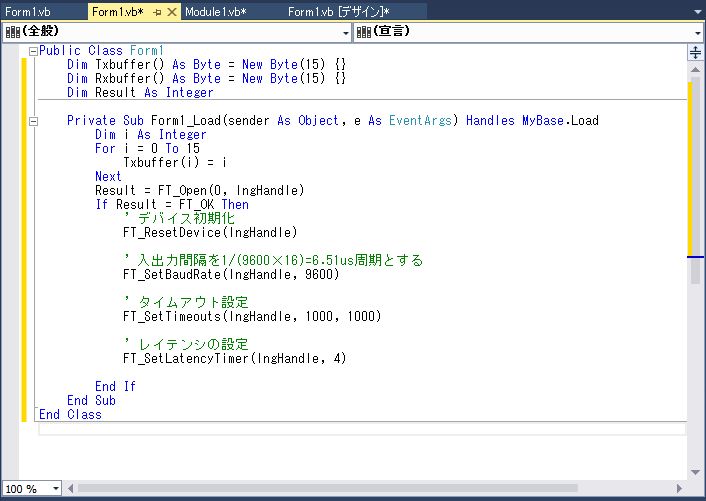The height and width of the screenshot is (501, 706).
Task: Click the Dim Txbuffer() declaration line
Action: point(206,64)
